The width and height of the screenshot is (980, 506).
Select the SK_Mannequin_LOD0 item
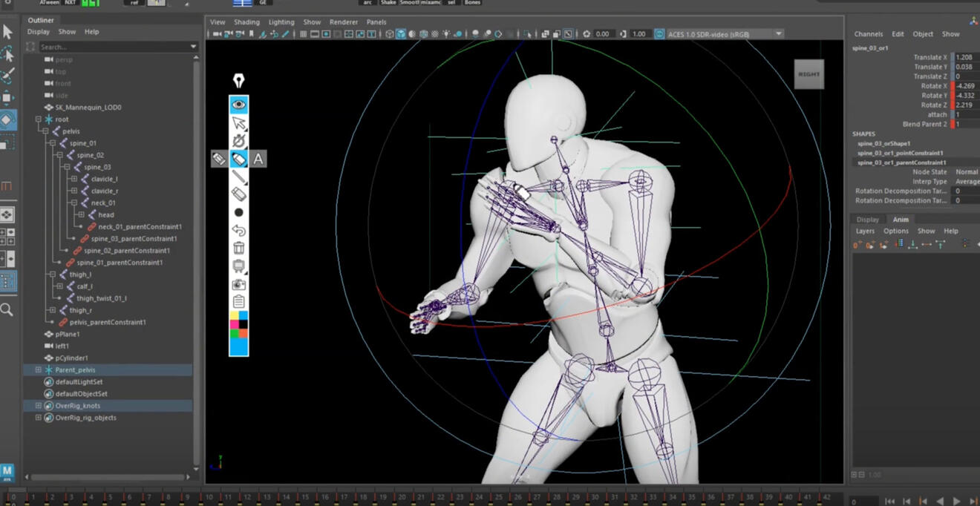(88, 108)
